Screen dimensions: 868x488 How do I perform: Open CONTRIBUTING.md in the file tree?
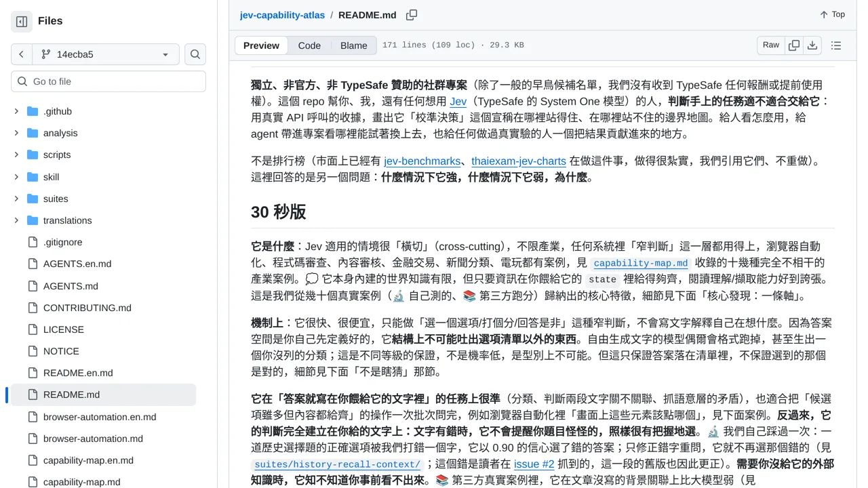point(87,308)
